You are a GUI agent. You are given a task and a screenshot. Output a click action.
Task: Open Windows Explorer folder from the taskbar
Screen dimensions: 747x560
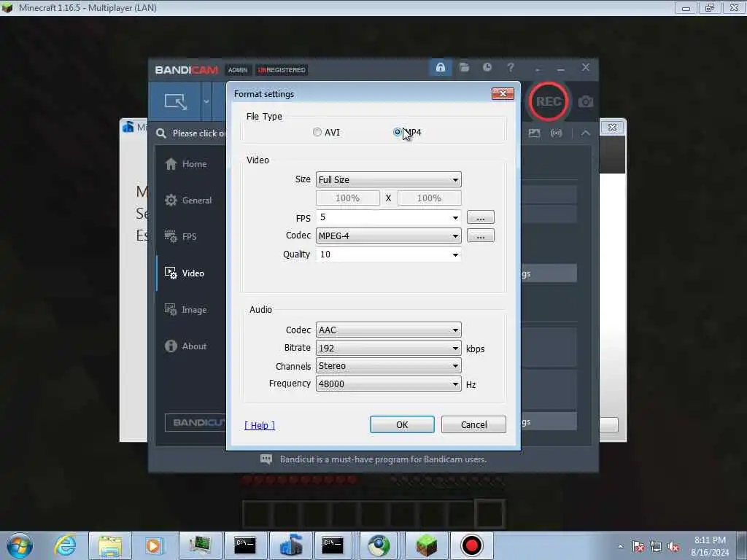point(110,545)
